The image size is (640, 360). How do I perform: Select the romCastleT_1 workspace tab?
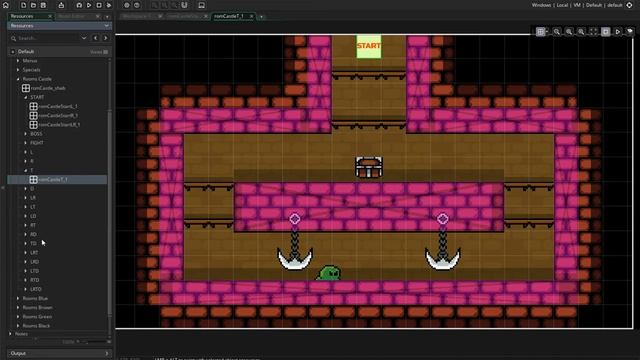click(230, 16)
